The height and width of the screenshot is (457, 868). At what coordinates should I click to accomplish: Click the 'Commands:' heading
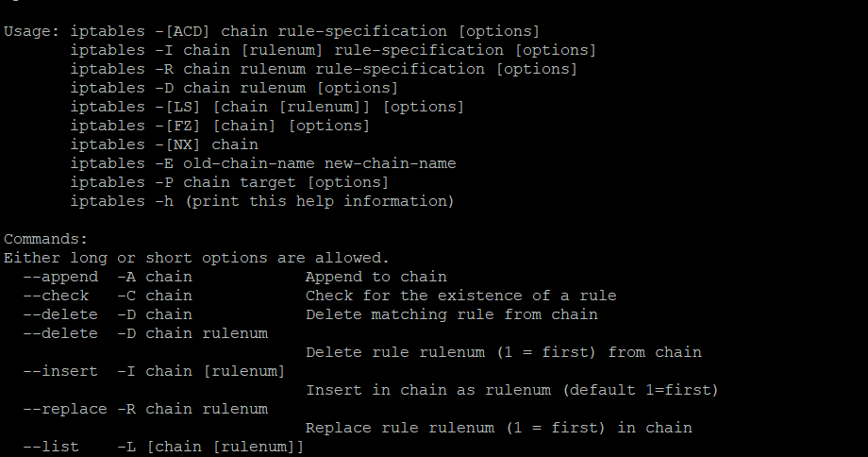pyautogui.click(x=46, y=239)
